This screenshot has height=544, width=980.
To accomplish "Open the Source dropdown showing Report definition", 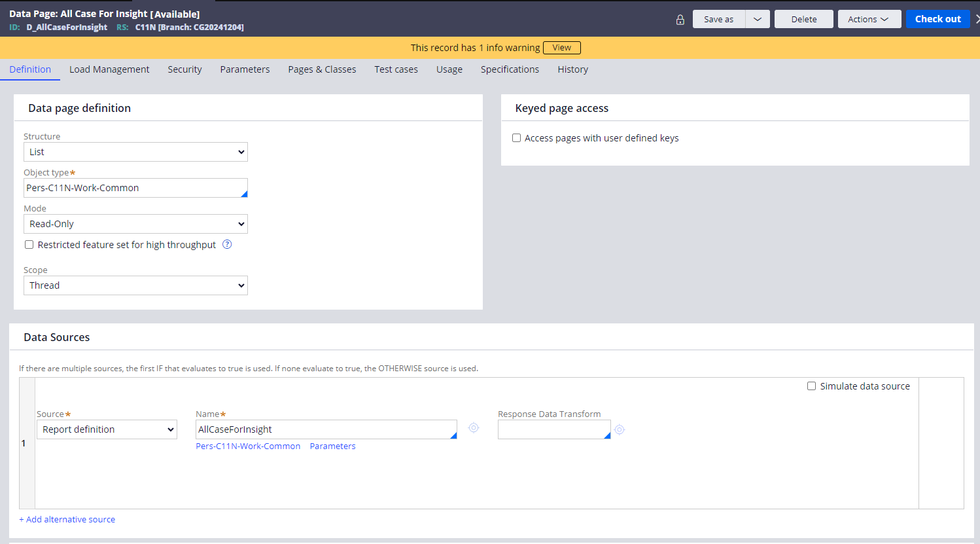I will point(107,429).
